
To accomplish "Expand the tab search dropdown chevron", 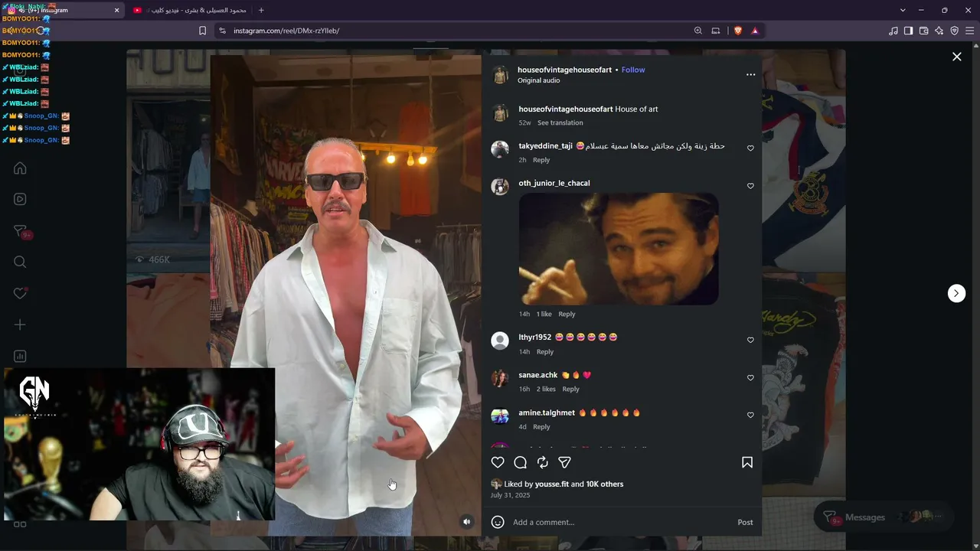I will click(903, 10).
